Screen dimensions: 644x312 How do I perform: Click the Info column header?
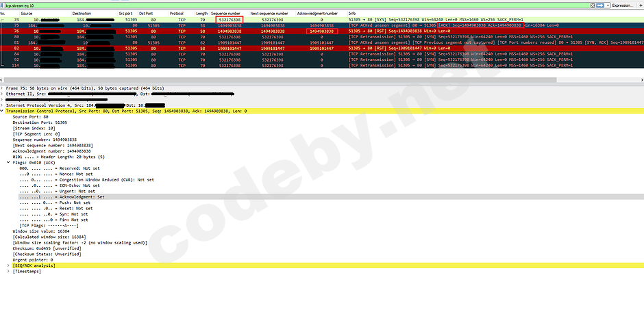point(352,14)
